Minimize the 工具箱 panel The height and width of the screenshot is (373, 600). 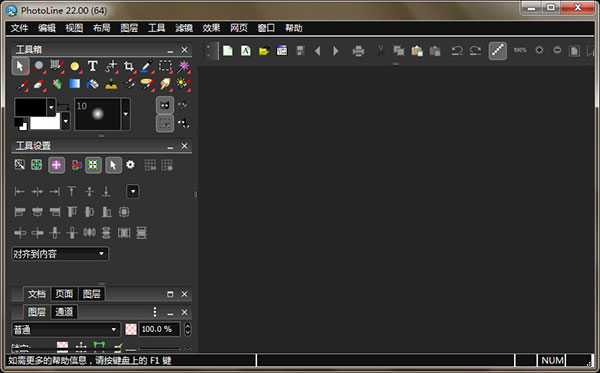(170, 50)
